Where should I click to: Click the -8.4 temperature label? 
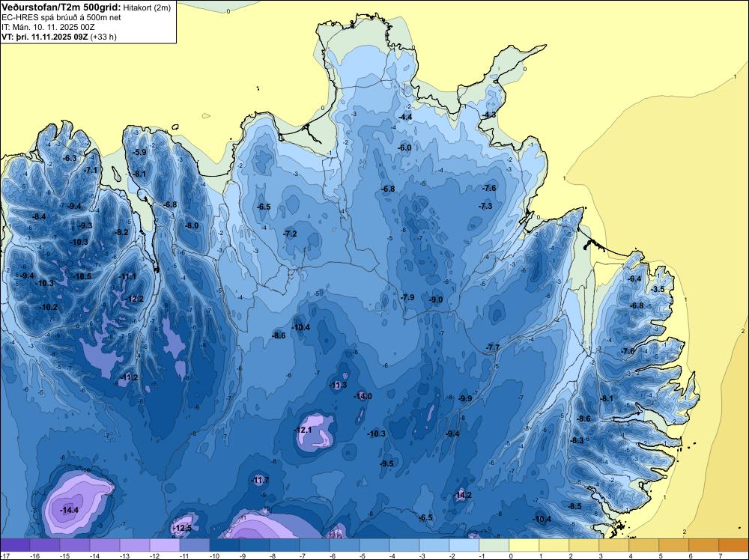click(39, 217)
